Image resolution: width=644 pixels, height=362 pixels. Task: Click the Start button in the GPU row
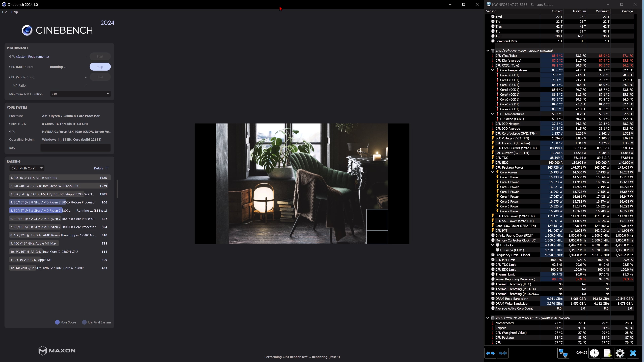[100, 56]
